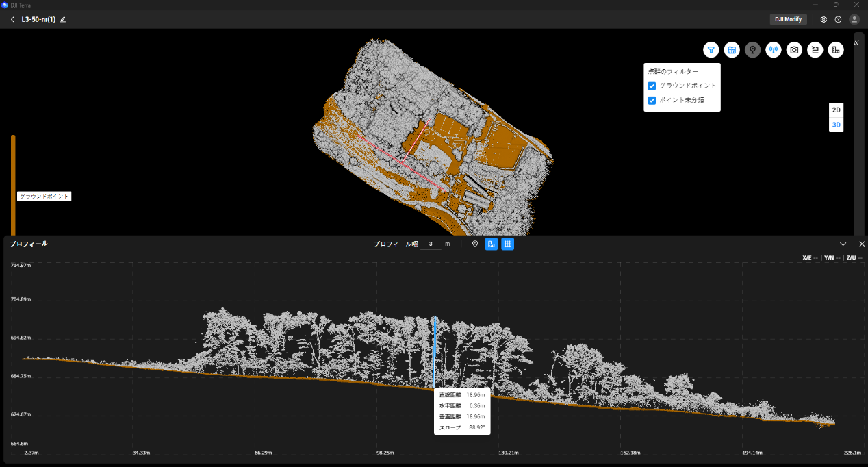This screenshot has height=467, width=868.
Task: Click the antenna signal icon
Action: [774, 50]
